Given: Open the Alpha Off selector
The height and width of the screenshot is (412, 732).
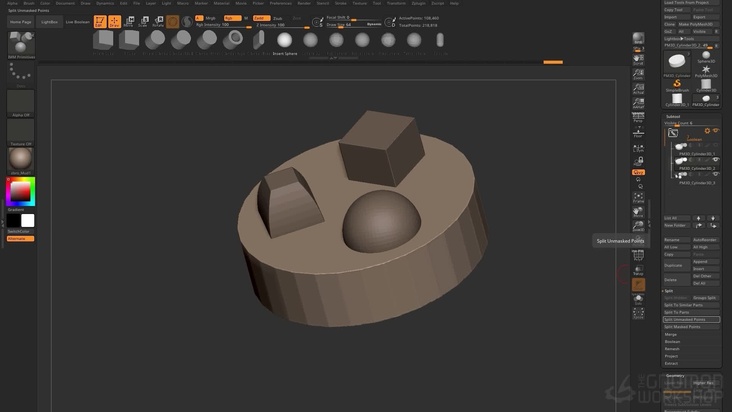Looking at the screenshot, I should click(21, 103).
